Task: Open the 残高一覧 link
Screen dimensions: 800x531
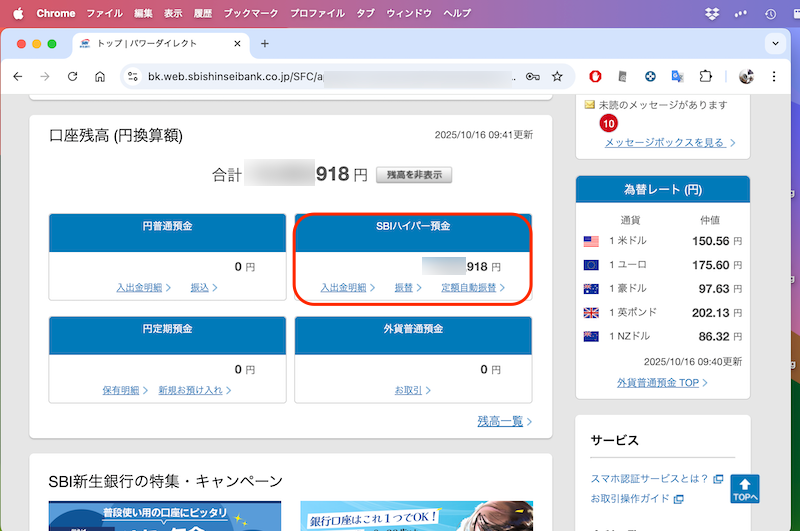Action: pyautogui.click(x=501, y=422)
